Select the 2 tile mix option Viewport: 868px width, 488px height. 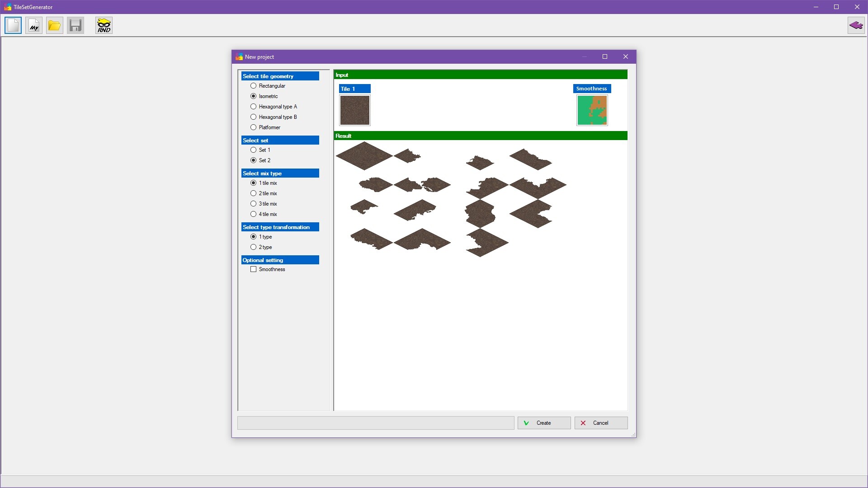tap(253, 193)
